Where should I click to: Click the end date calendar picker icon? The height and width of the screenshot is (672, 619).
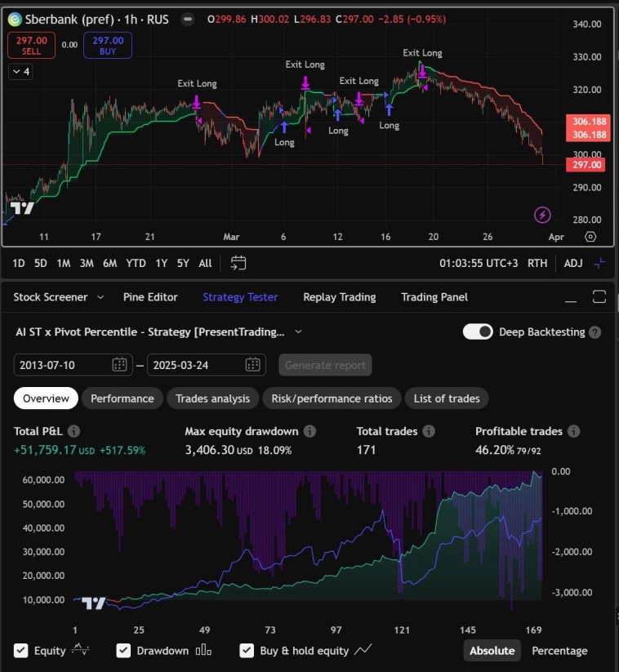tap(252, 364)
